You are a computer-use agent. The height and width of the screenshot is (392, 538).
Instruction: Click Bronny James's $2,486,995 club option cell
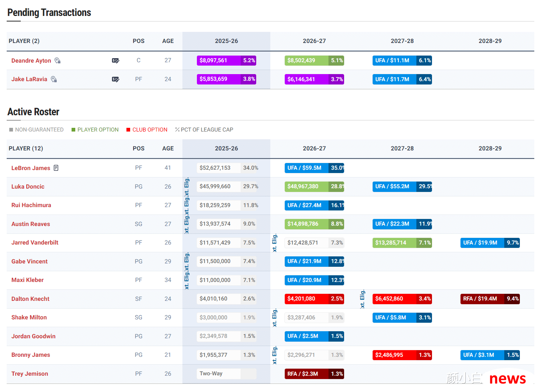click(x=402, y=355)
